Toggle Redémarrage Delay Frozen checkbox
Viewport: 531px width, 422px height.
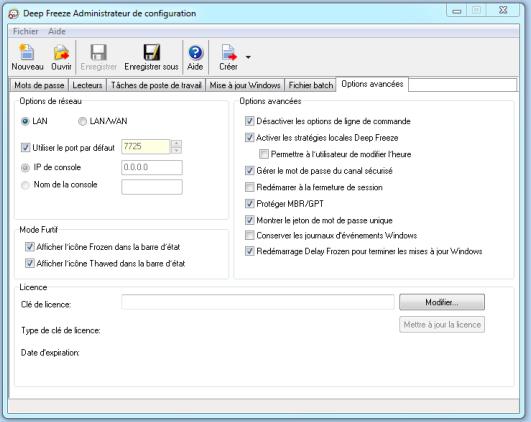pyautogui.click(x=250, y=251)
